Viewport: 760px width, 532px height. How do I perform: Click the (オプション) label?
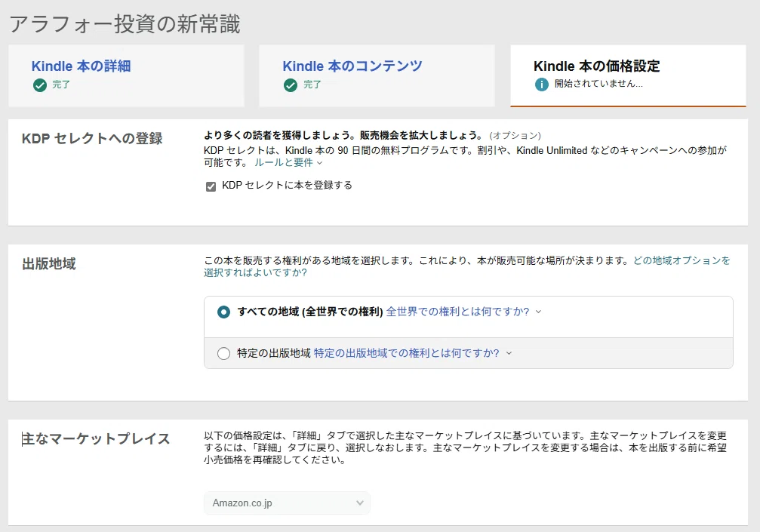[x=515, y=136]
